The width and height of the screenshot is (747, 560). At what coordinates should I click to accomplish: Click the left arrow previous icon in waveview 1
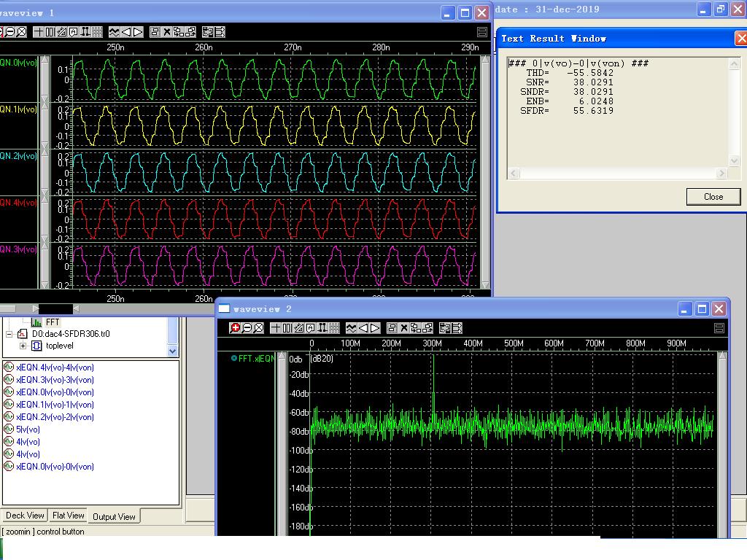click(125, 32)
